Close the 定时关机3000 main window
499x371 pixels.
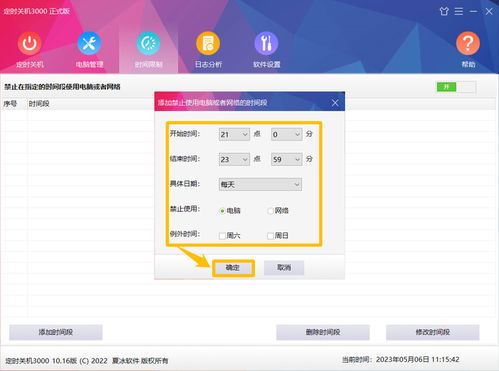point(489,11)
